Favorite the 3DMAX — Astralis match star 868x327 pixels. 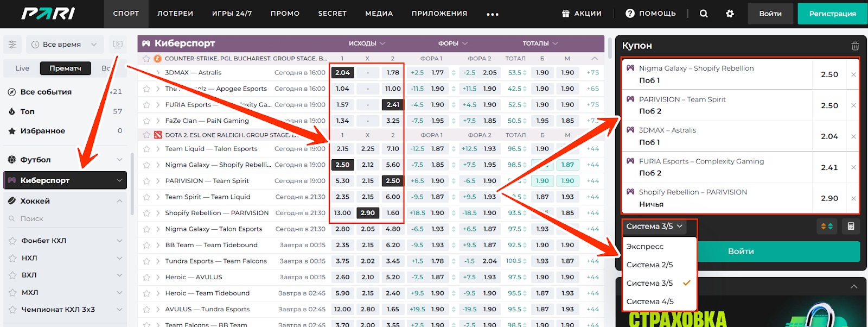pos(146,73)
